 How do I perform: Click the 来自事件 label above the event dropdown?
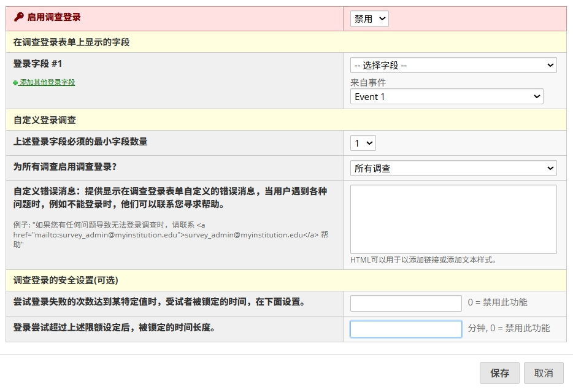pos(368,83)
